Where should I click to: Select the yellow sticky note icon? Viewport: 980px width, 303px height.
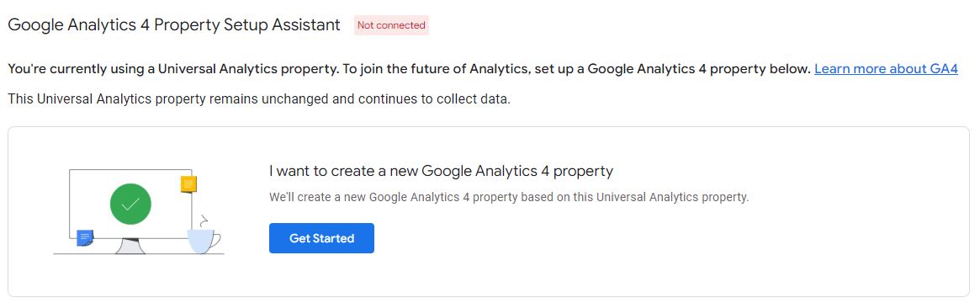coord(188,184)
